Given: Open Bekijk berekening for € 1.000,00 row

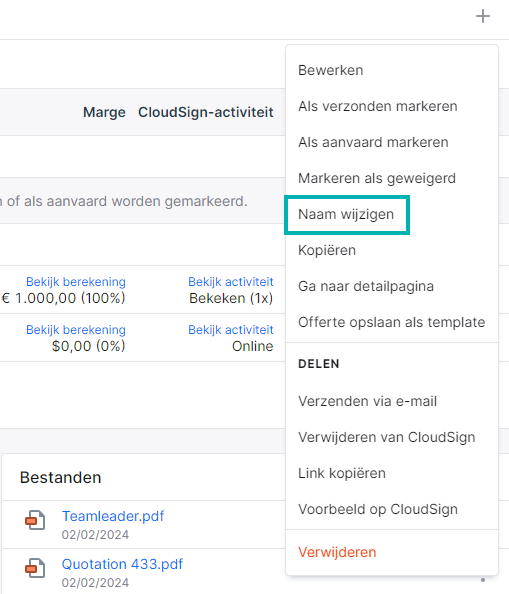Looking at the screenshot, I should point(76,282).
